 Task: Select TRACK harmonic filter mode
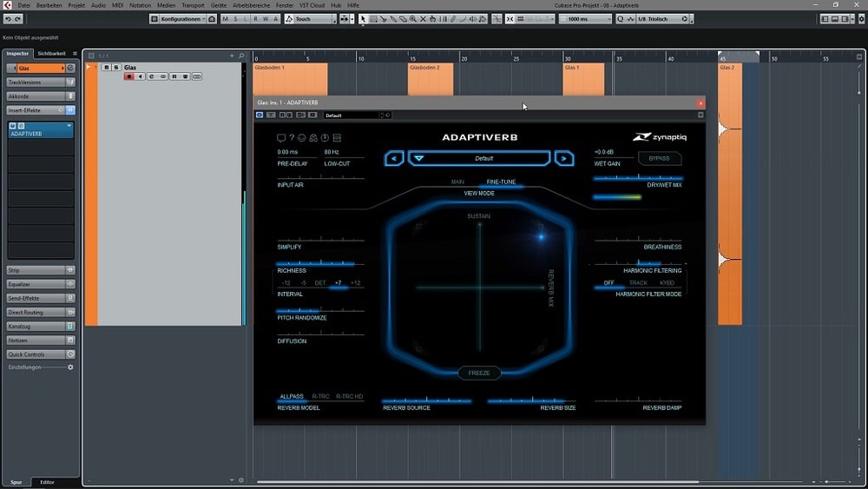pyautogui.click(x=638, y=283)
